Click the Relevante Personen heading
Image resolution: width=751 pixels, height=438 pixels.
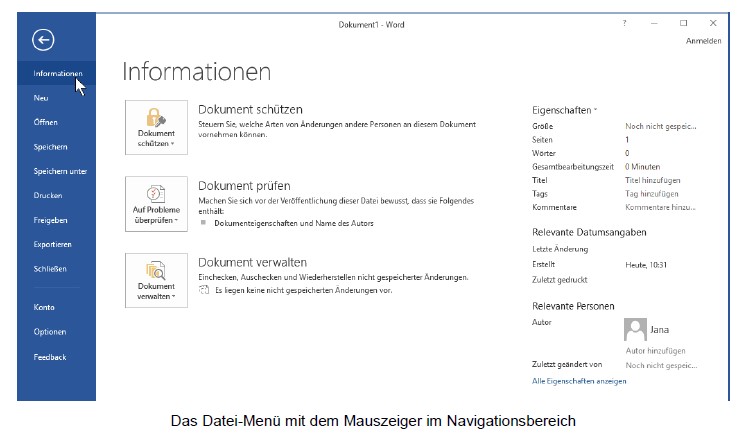(x=573, y=306)
